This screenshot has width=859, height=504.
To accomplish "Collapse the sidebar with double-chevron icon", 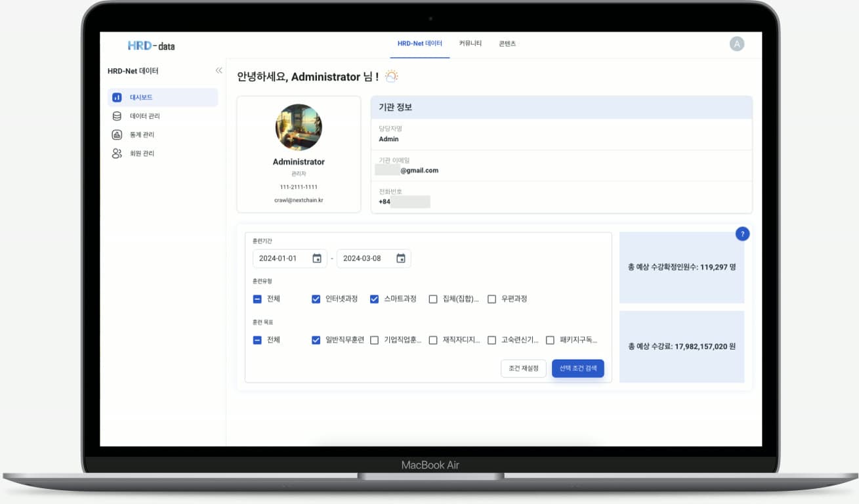I will coord(219,70).
